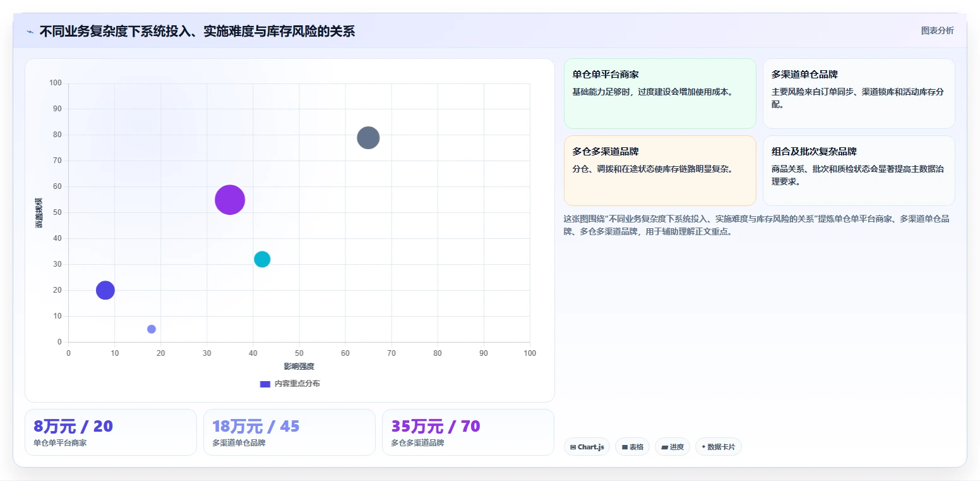Select the small light-blue bubble near 5

[152, 329]
